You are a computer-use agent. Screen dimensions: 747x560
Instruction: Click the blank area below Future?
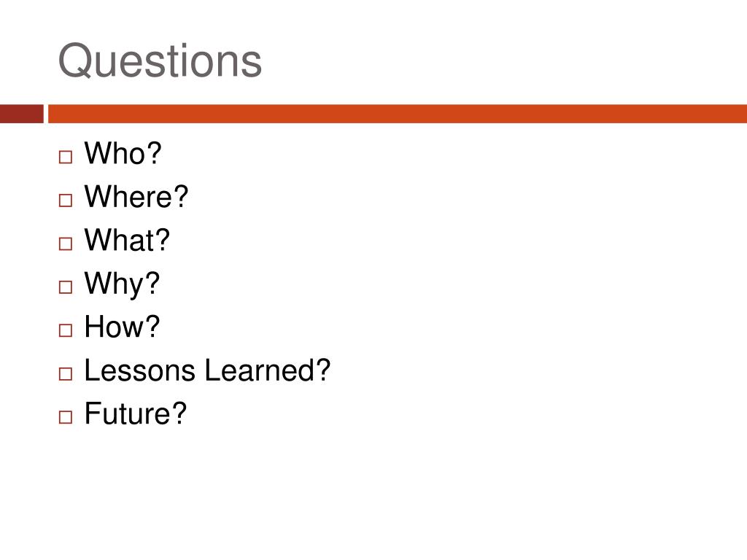click(373, 491)
